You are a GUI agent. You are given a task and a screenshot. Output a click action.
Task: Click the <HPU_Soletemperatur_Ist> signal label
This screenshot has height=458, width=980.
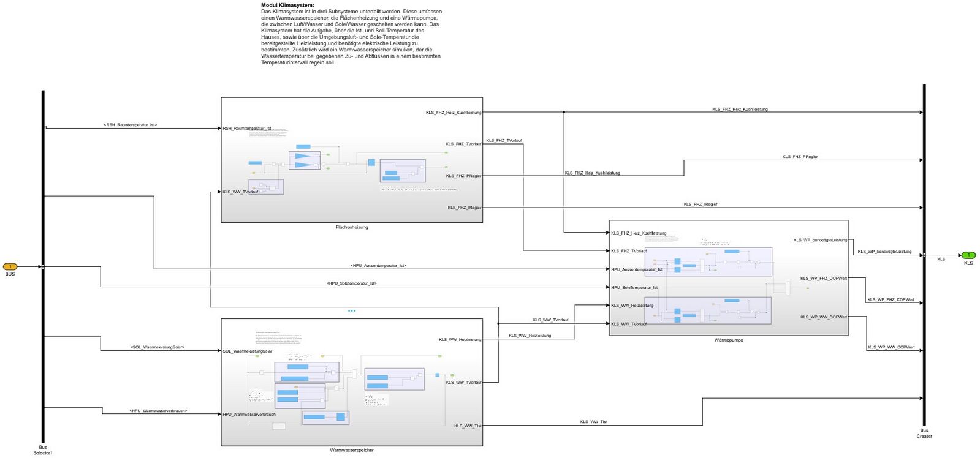pos(351,283)
